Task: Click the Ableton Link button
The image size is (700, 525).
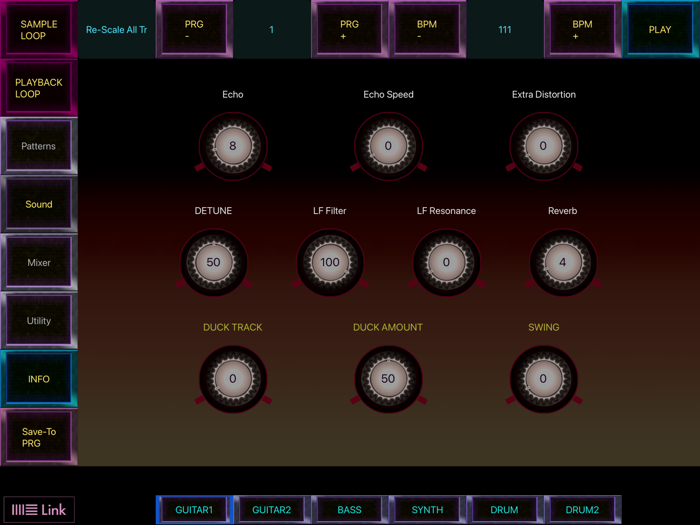Action: coord(39,509)
